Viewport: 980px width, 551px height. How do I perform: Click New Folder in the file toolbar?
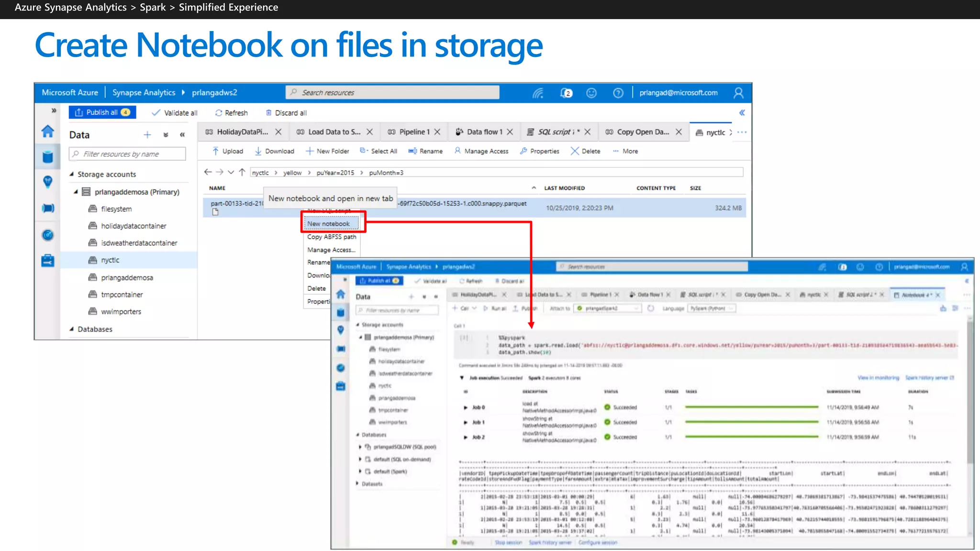click(x=328, y=151)
